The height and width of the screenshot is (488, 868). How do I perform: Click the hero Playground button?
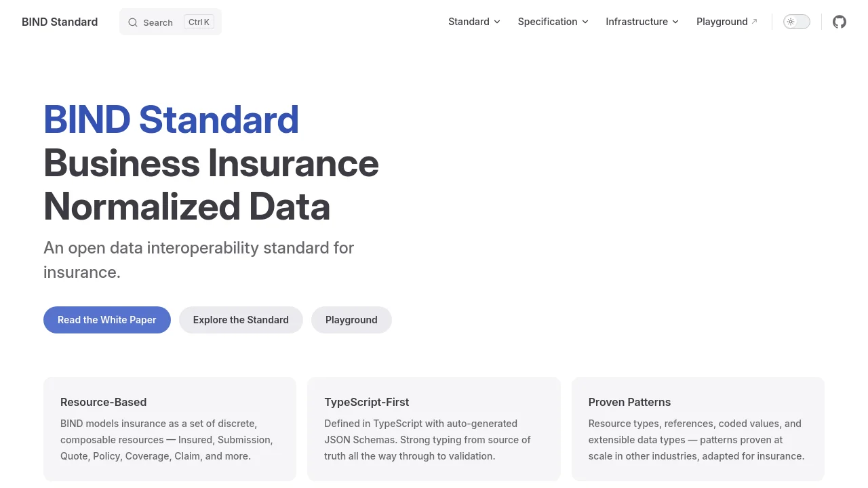pos(351,320)
